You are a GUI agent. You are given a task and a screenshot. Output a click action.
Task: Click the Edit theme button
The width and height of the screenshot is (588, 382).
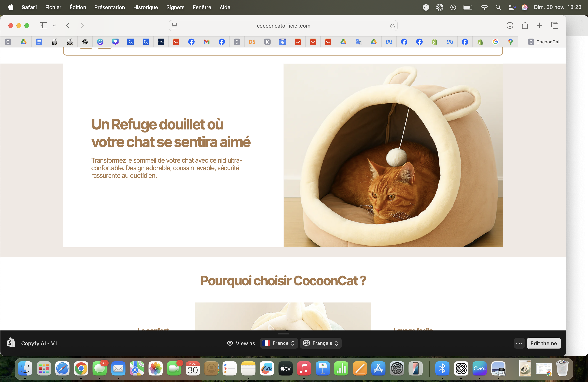(x=544, y=343)
